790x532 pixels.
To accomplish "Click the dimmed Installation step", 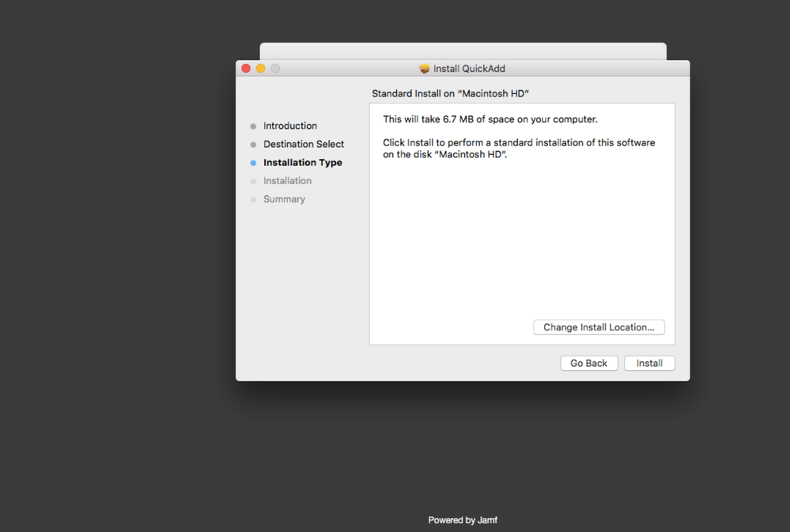I will coord(287,181).
